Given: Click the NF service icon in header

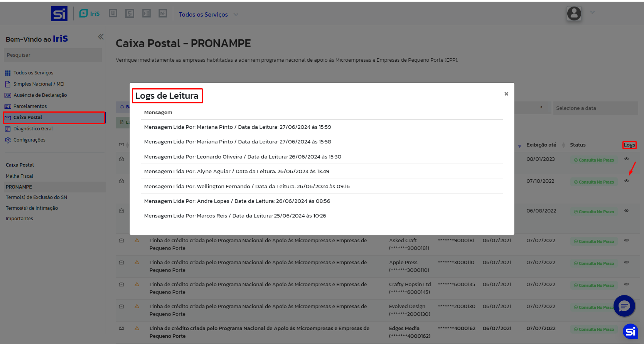Looking at the screenshot, I should 163,13.
